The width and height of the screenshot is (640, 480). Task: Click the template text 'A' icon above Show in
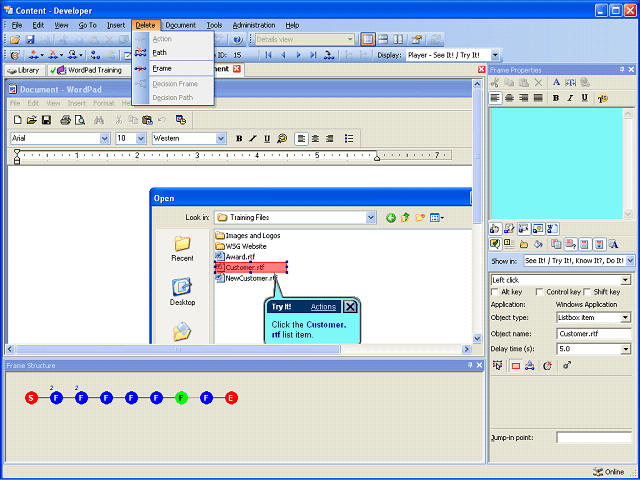click(x=613, y=244)
